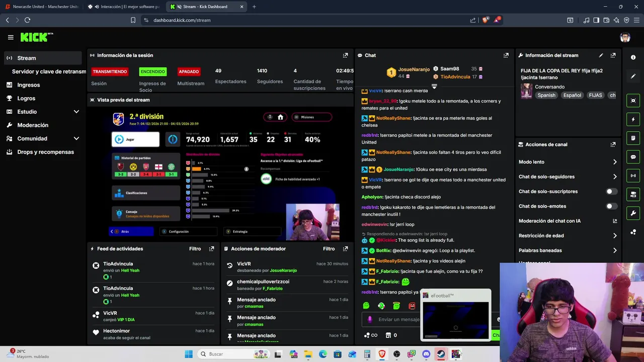Open a new browser tab
Screen dimensions: 644x362
pos(254,7)
